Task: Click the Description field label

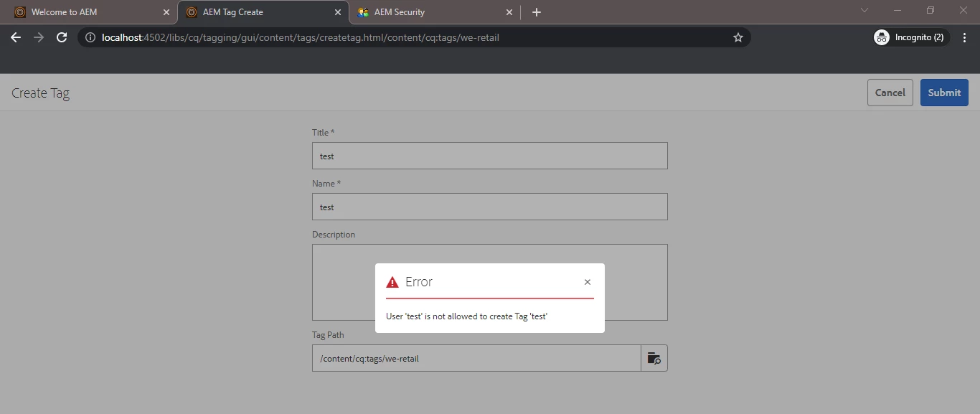Action: click(x=334, y=235)
